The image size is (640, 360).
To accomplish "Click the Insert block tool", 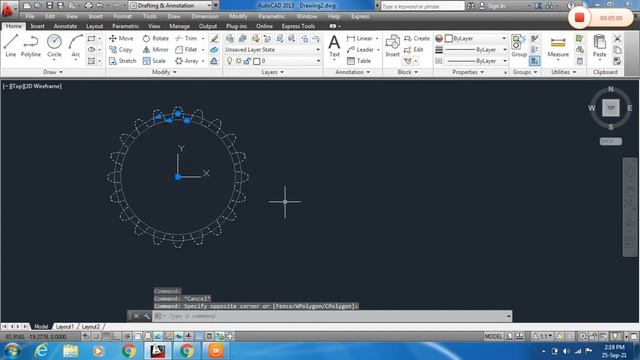I will (x=392, y=45).
